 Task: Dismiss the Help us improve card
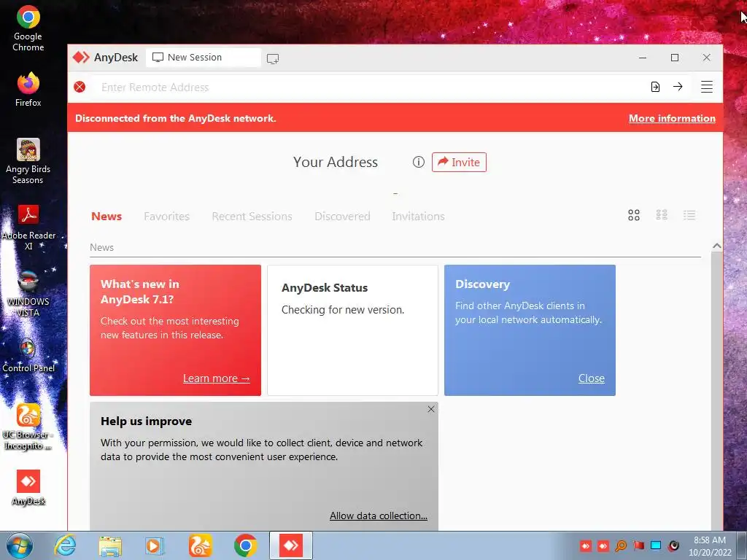coord(431,409)
